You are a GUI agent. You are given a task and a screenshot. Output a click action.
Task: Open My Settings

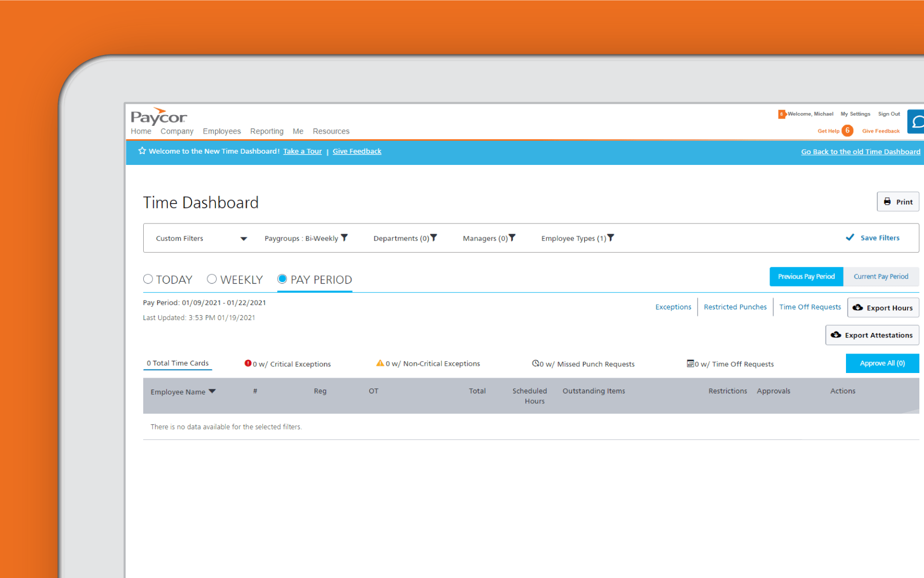click(855, 114)
